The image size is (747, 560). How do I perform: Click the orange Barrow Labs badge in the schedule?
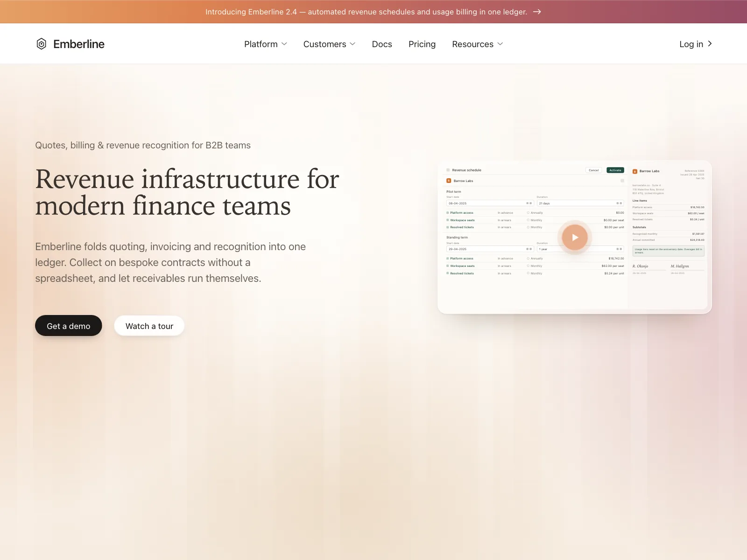click(x=449, y=181)
